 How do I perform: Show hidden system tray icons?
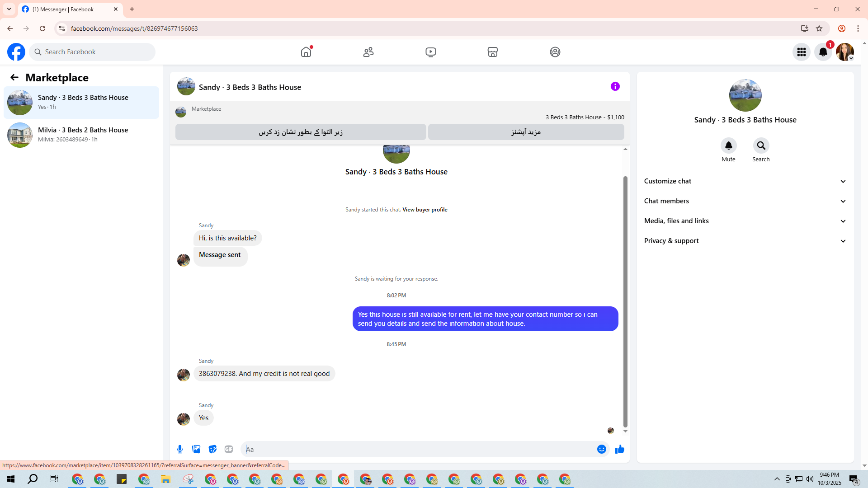coord(777,479)
